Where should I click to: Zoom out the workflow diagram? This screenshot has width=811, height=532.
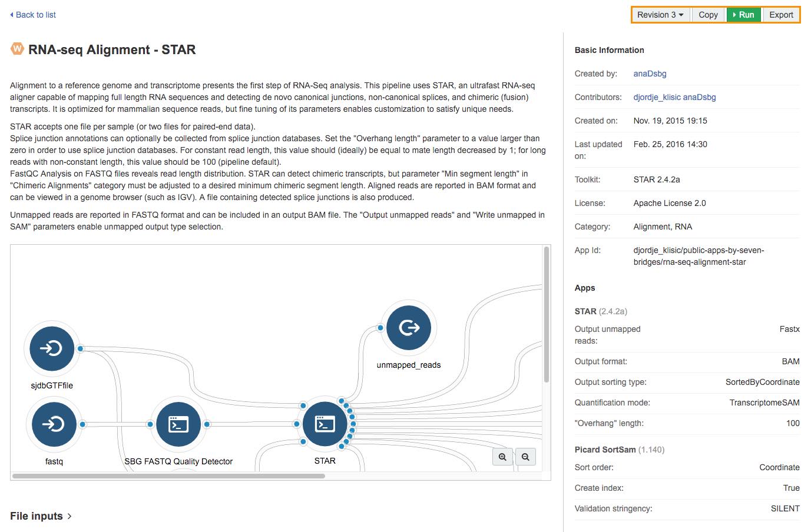tap(525, 457)
